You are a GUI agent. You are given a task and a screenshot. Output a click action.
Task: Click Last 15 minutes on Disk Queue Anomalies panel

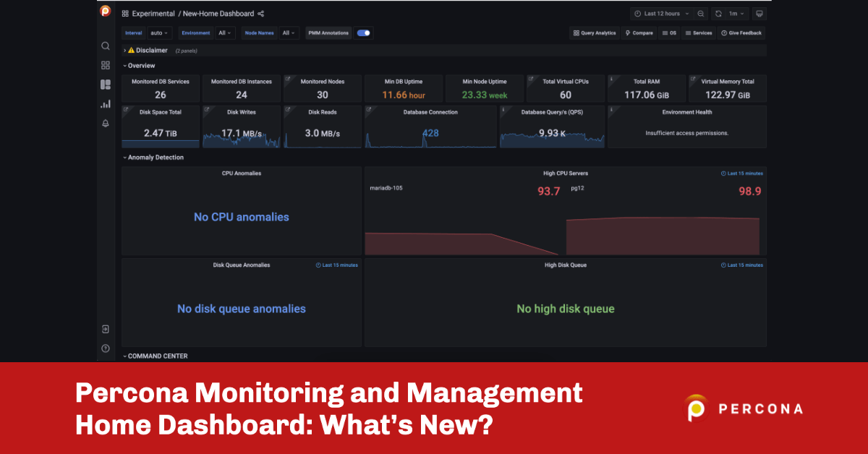tap(337, 265)
